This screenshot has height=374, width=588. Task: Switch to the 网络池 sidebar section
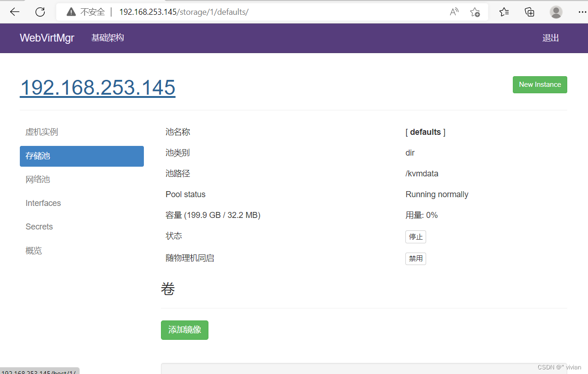[82, 180]
